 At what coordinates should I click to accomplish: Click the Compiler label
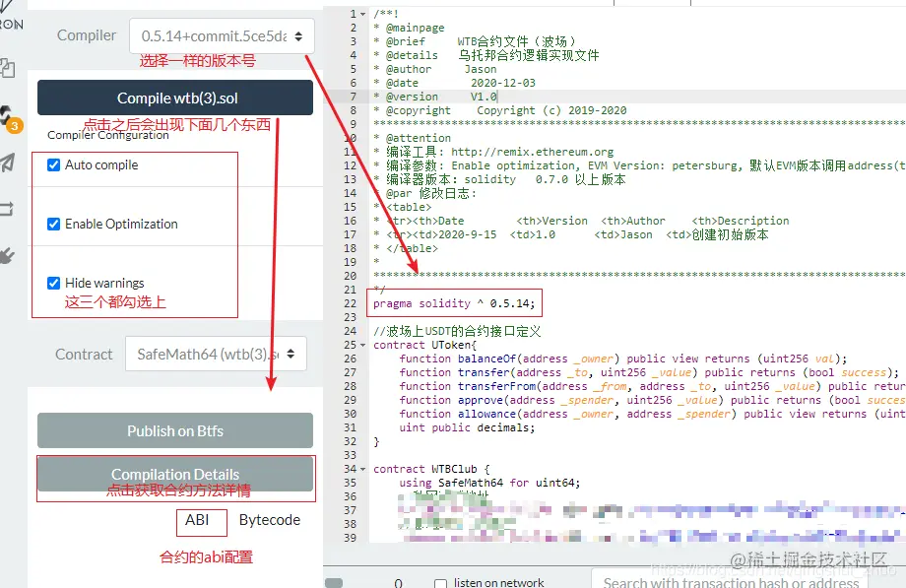click(x=87, y=35)
